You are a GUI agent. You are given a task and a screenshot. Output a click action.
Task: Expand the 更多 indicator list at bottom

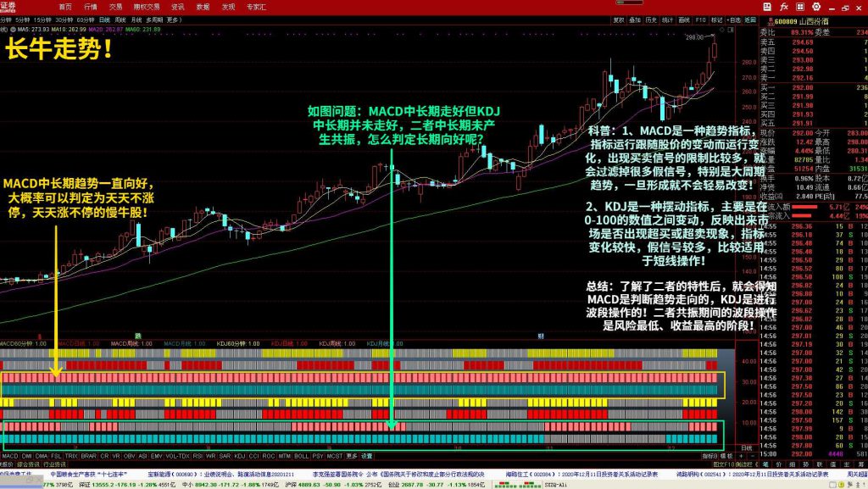pos(351,455)
